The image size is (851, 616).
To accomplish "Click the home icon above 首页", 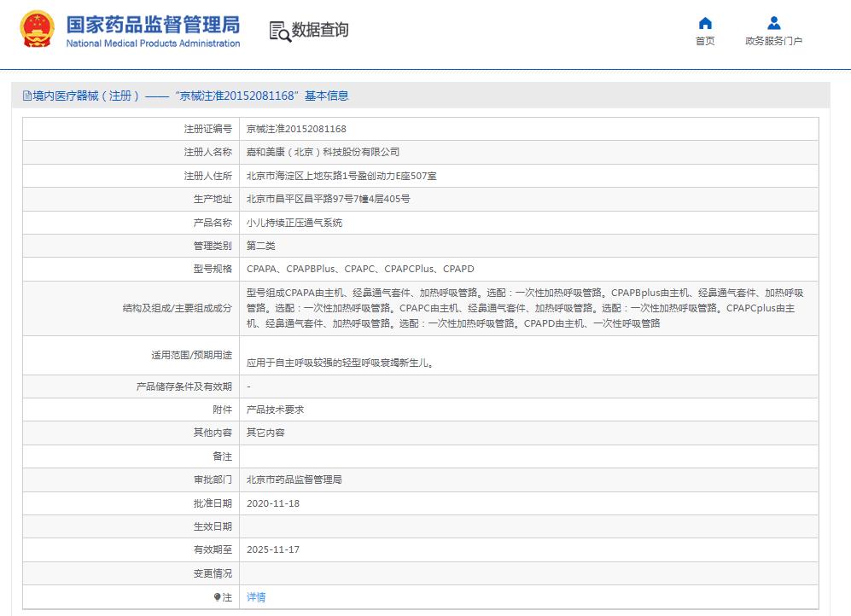I will tap(705, 23).
